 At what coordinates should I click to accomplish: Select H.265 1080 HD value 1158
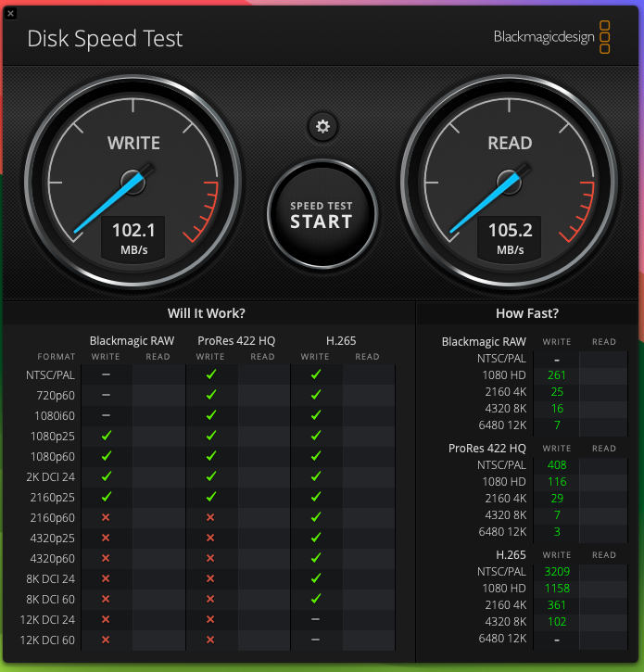557,589
